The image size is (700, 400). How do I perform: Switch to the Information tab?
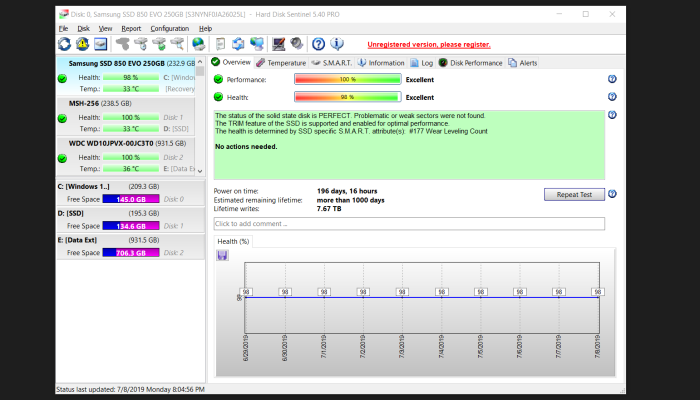[381, 63]
